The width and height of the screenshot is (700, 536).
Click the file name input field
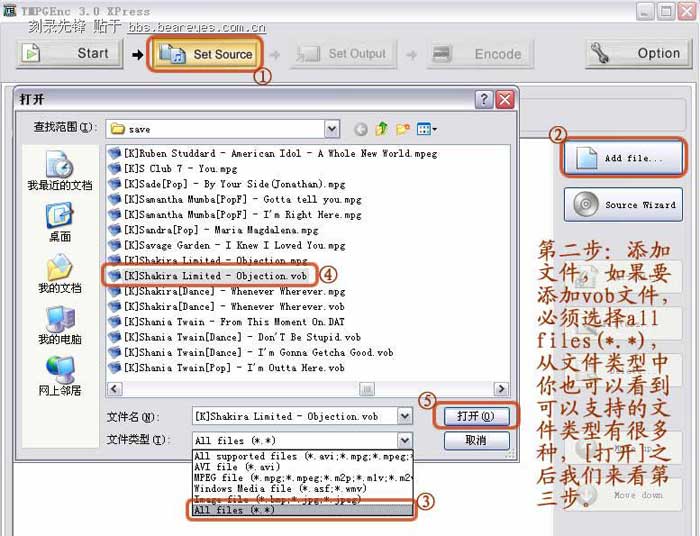[x=295, y=416]
